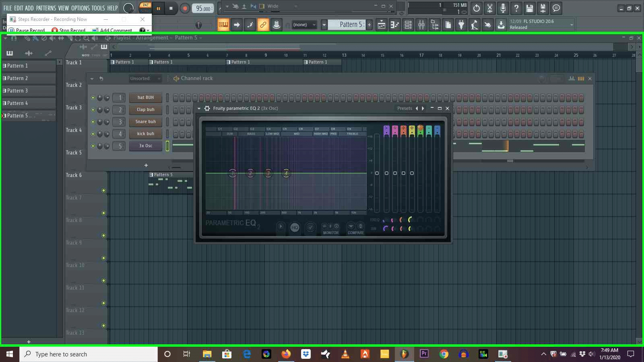Select Pattern 5 in the picker panel
Viewport: 644px width, 362px height.
click(29, 116)
